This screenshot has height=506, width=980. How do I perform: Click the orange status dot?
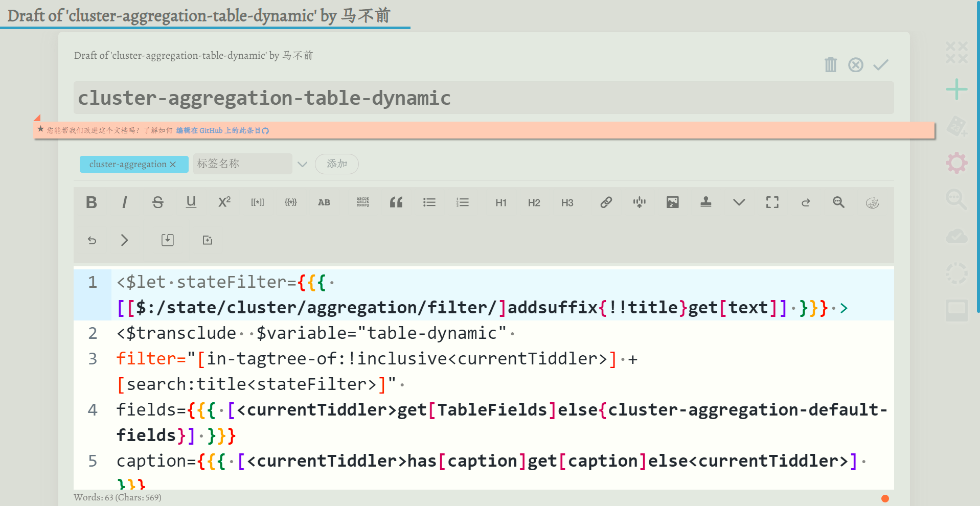click(885, 498)
